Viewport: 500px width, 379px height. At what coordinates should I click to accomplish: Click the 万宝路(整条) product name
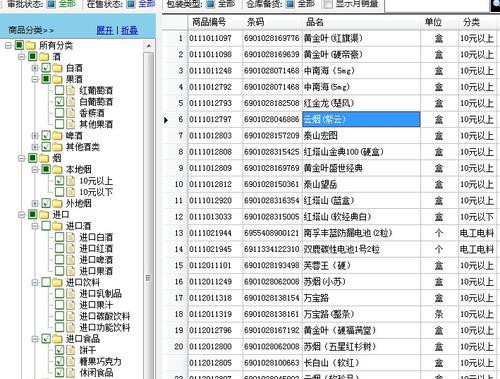pos(329,314)
